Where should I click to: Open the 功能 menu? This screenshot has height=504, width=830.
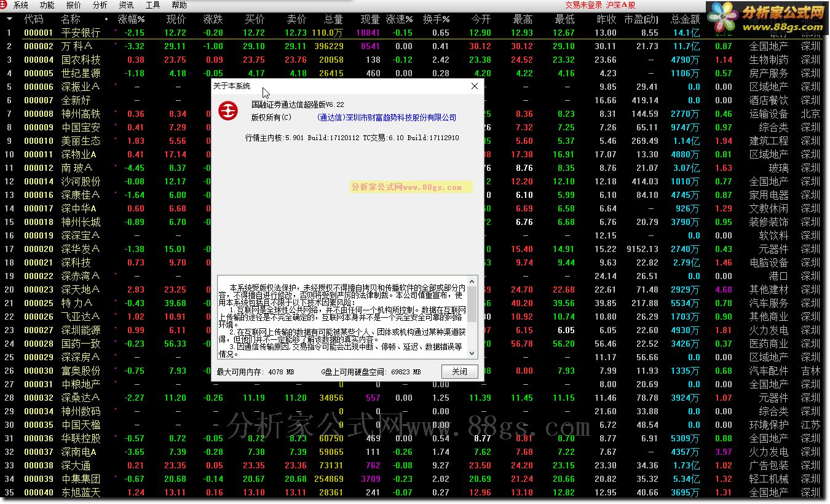click(x=47, y=6)
